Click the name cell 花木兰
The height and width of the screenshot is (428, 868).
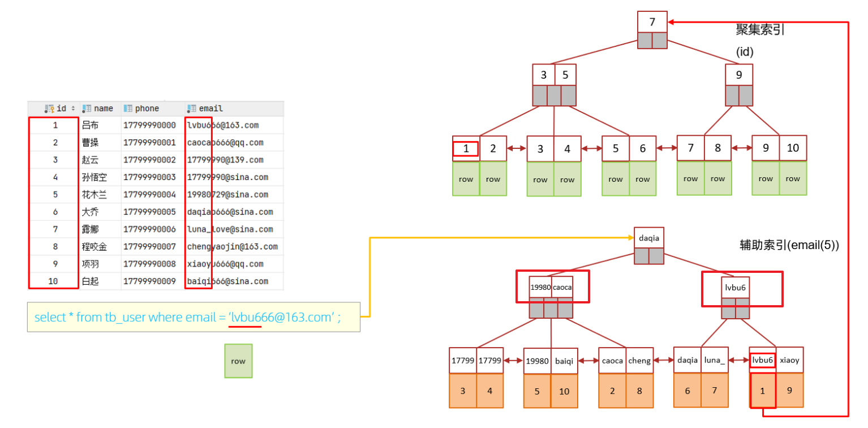click(x=94, y=195)
